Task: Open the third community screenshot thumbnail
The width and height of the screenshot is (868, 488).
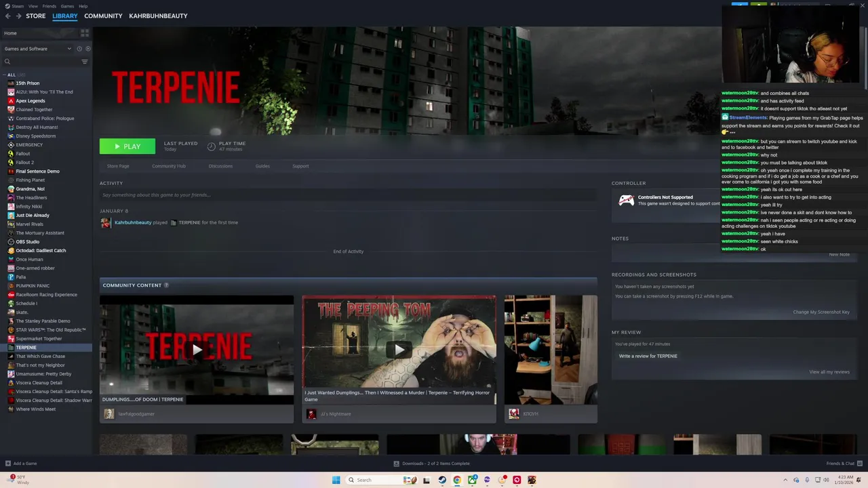Action: tap(551, 350)
